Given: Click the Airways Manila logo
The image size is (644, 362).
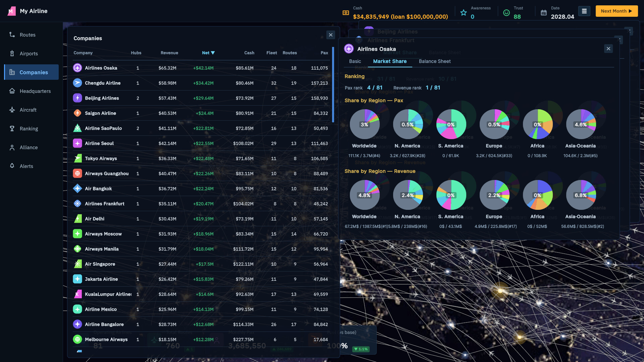Looking at the screenshot, I should 77,249.
